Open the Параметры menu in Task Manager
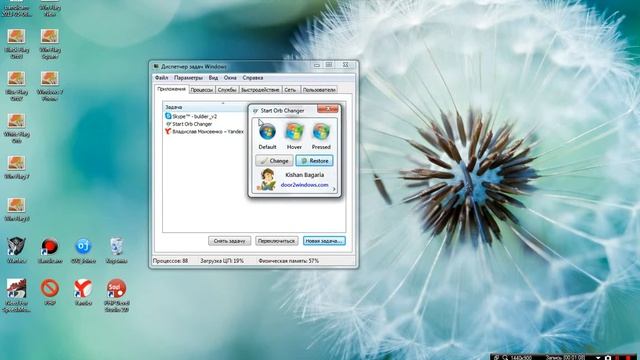 [x=188, y=78]
